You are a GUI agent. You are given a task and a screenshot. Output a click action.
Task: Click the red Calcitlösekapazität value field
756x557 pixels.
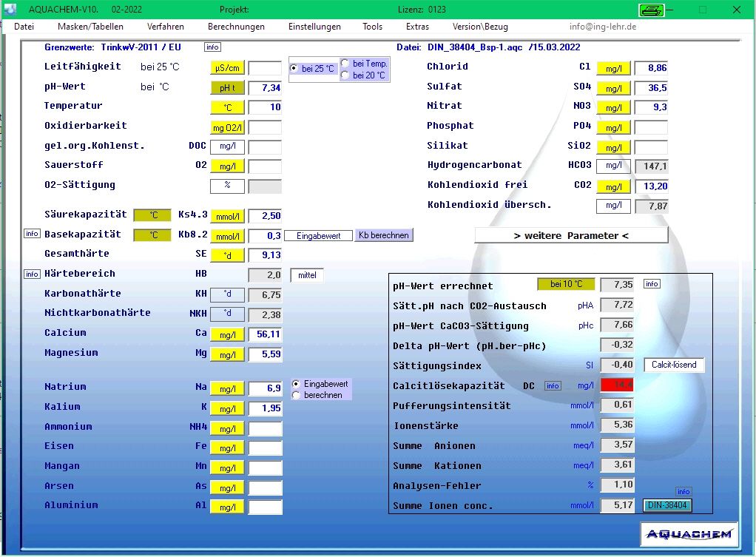tap(617, 385)
